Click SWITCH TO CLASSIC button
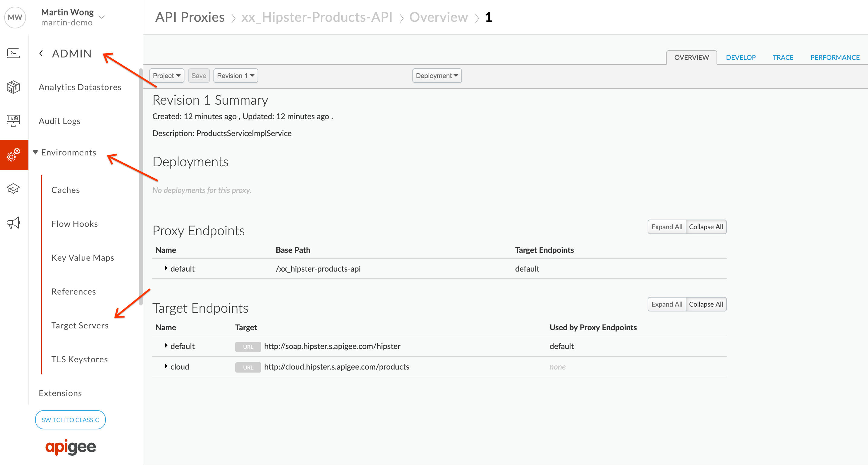 pyautogui.click(x=70, y=420)
